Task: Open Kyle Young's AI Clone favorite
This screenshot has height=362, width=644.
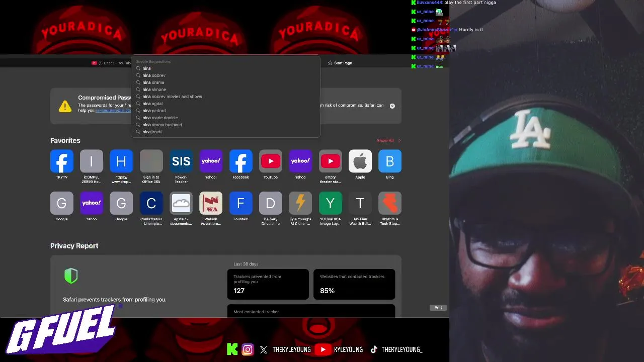Action: [300, 203]
